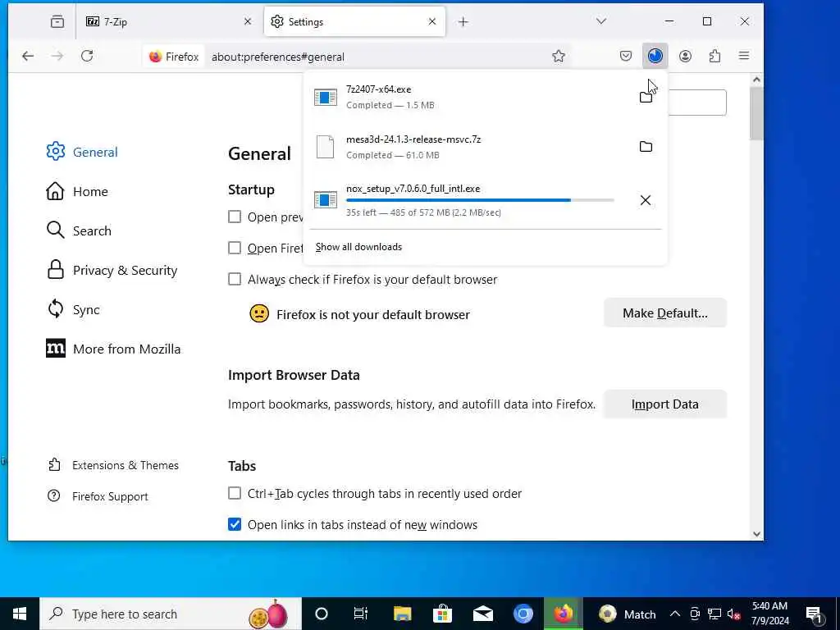This screenshot has width=840, height=630.
Task: Toggle the second Startup Open Firefox checkbox
Action: [x=235, y=248]
